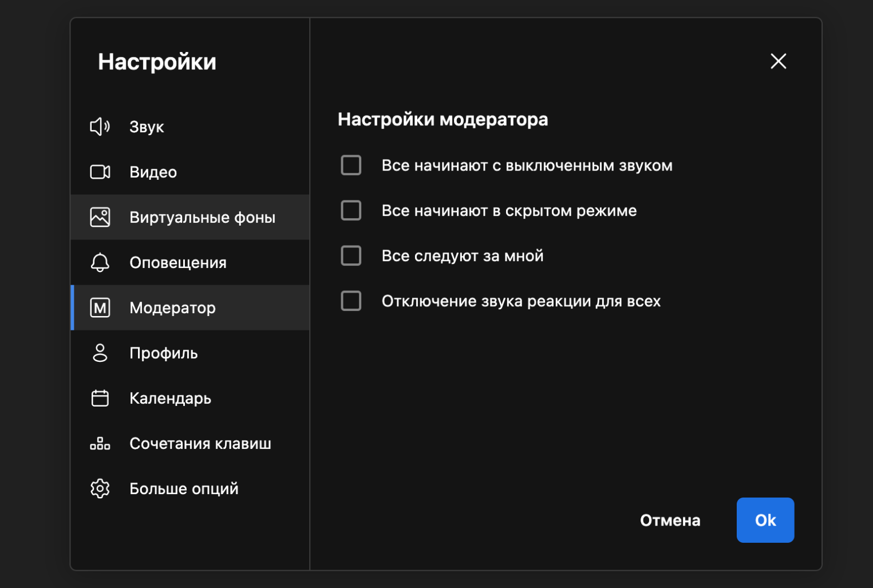This screenshot has height=588, width=873.
Task: Click the M icon for Модератор
Action: pyautogui.click(x=100, y=307)
